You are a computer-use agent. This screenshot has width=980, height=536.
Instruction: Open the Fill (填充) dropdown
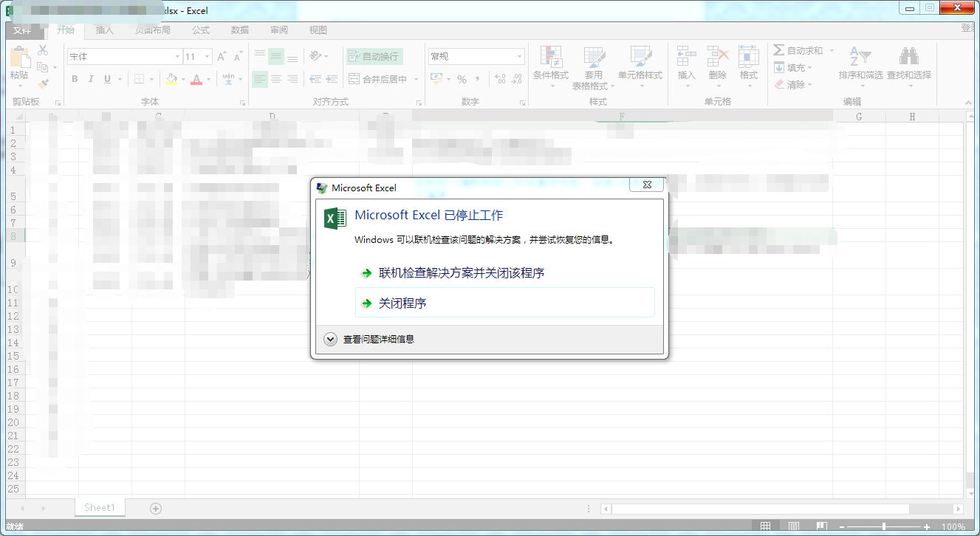793,67
